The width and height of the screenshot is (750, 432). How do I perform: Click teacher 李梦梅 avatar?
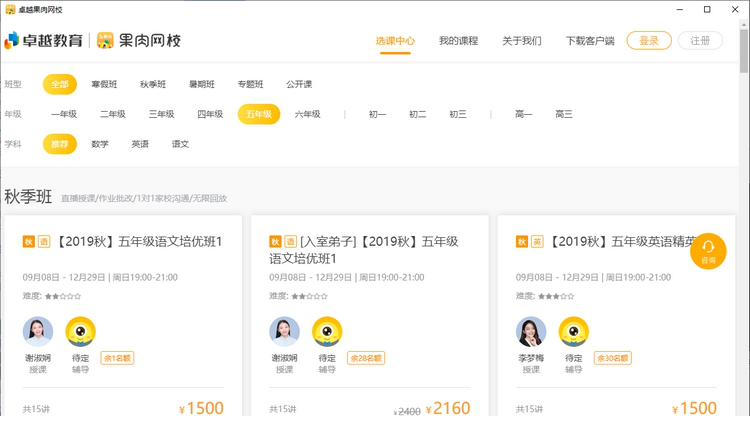click(531, 332)
